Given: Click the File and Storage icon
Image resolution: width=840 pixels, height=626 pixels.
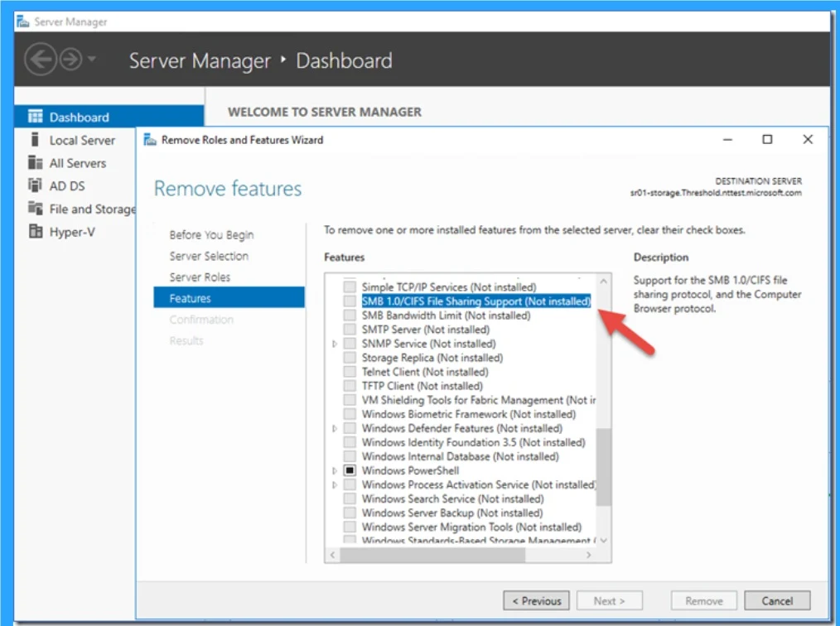Looking at the screenshot, I should 35,209.
